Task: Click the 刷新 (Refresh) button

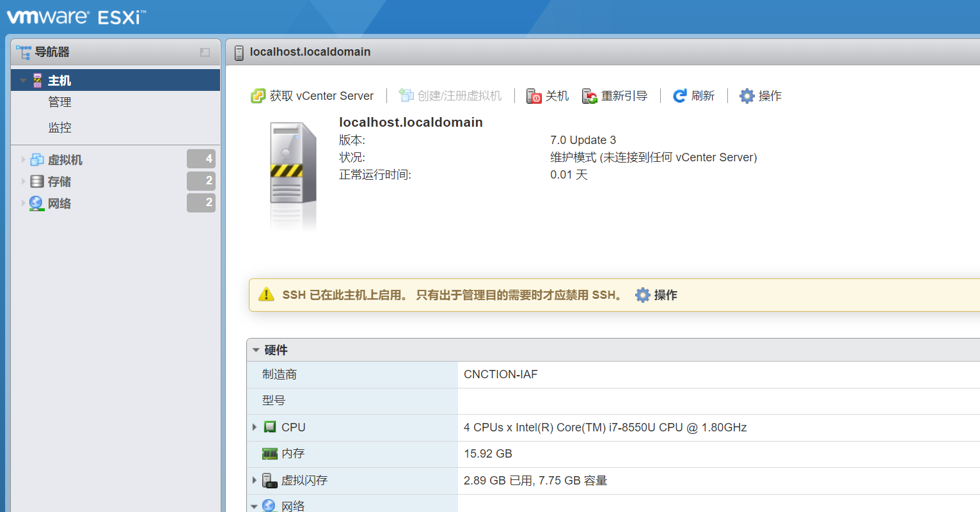Action: [694, 96]
